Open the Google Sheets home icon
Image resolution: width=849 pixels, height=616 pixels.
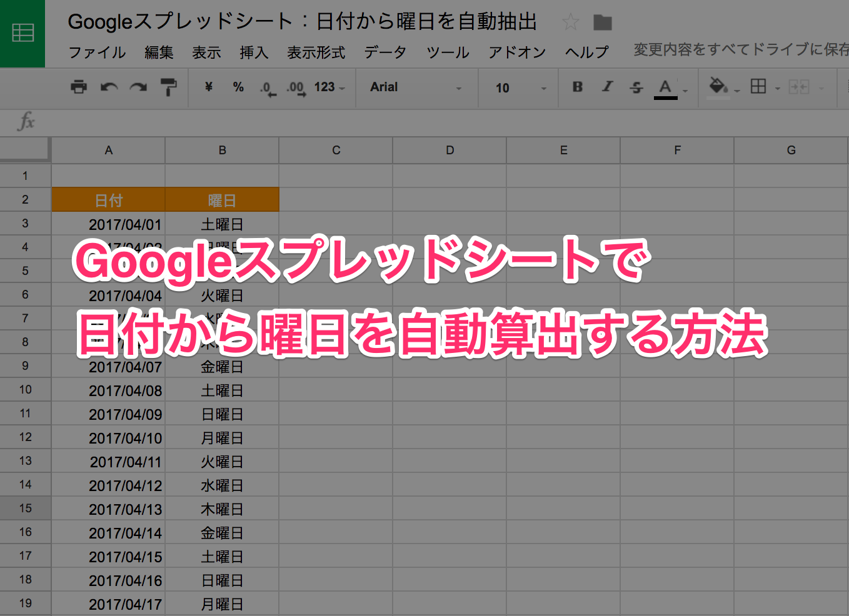pos(23,33)
